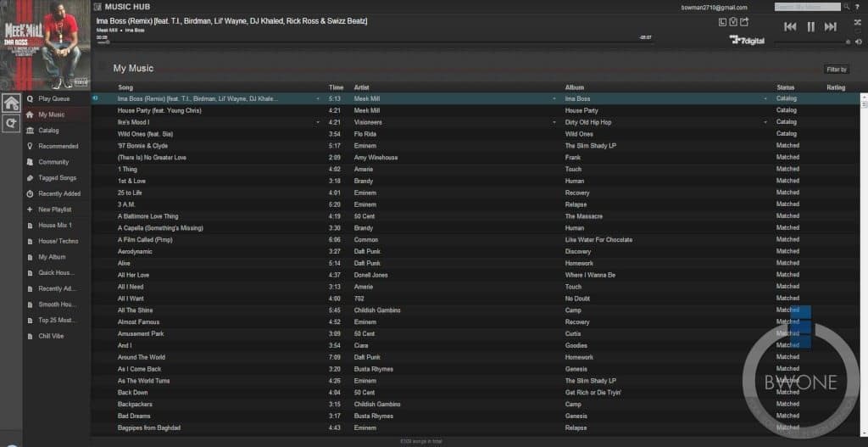The image size is (868, 447).
Task: Select song '97 Bonnie & Clyde
Action: 142,146
